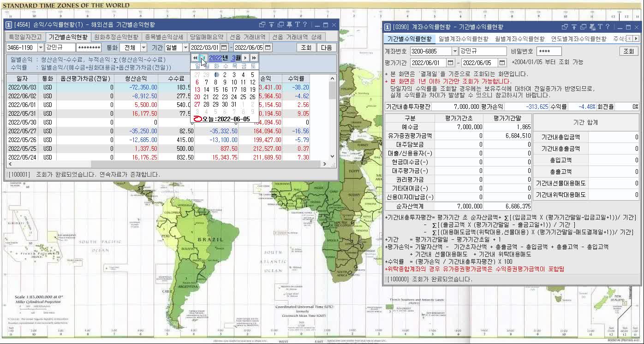644x344 pixels.
Task: Click the pushpin icon in window 4564 title bar
Action: click(x=289, y=25)
